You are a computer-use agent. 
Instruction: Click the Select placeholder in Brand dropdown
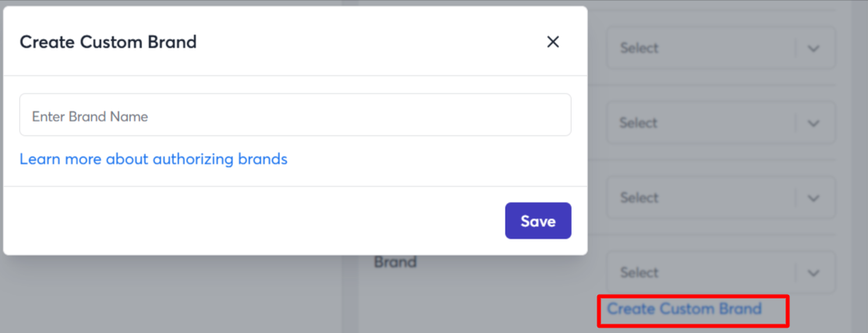click(639, 273)
